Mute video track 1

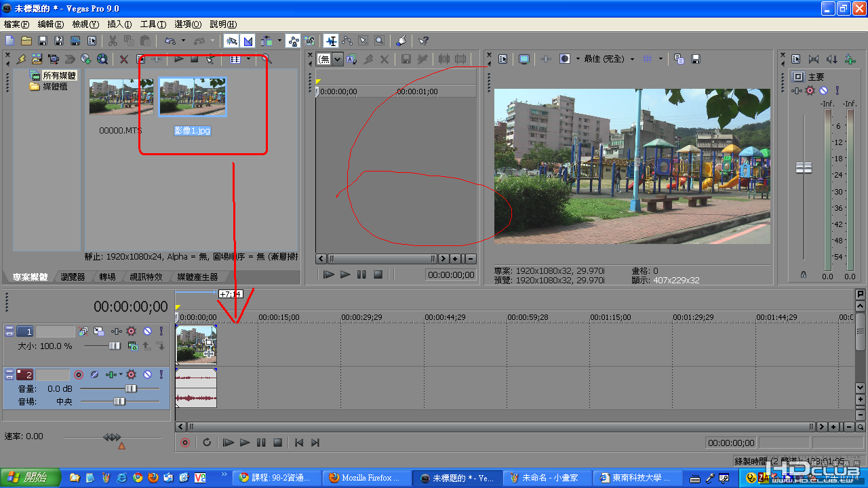point(147,331)
